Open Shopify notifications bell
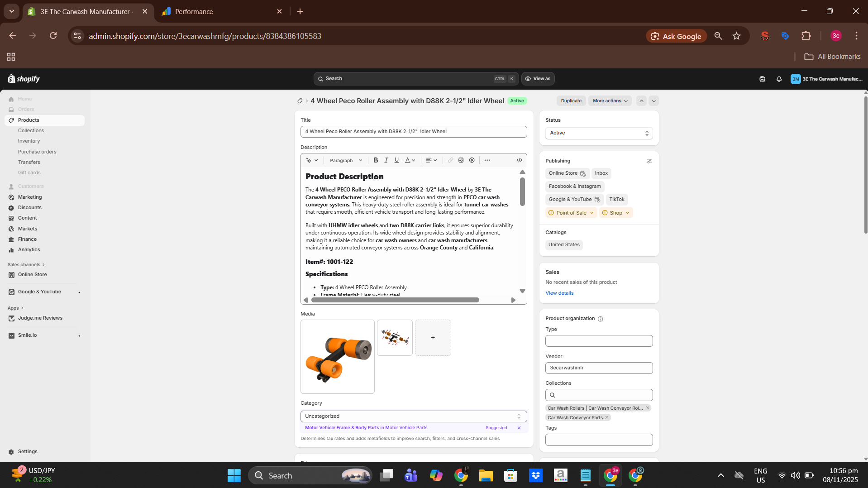The width and height of the screenshot is (868, 488). (778, 79)
